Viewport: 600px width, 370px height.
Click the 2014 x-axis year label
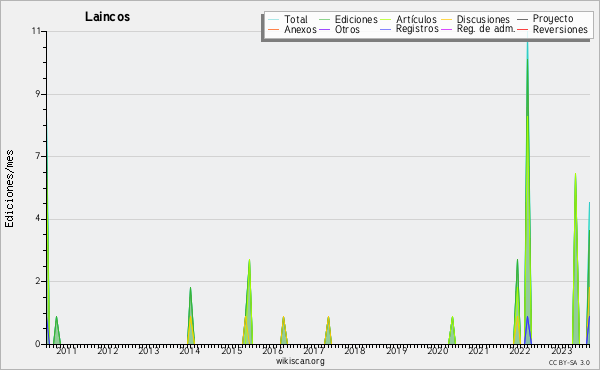[x=190, y=350]
